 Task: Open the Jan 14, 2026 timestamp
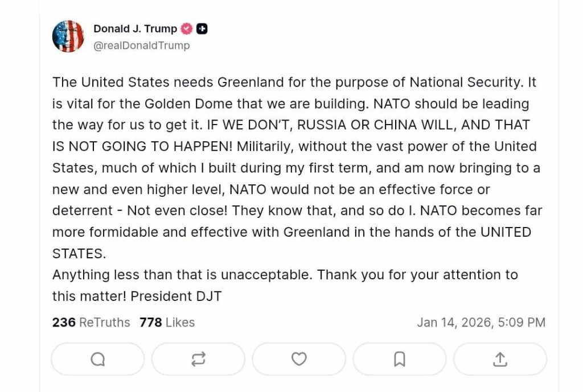[x=481, y=323]
